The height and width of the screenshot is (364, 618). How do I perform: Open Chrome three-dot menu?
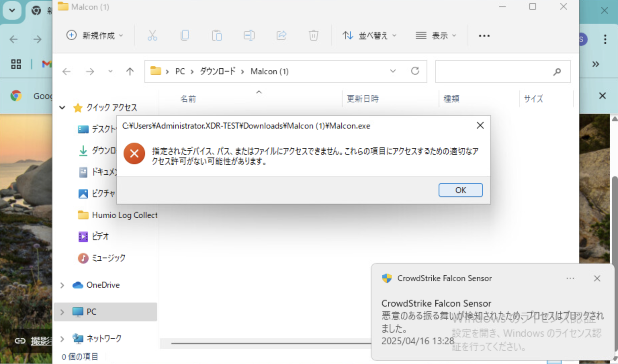(605, 39)
